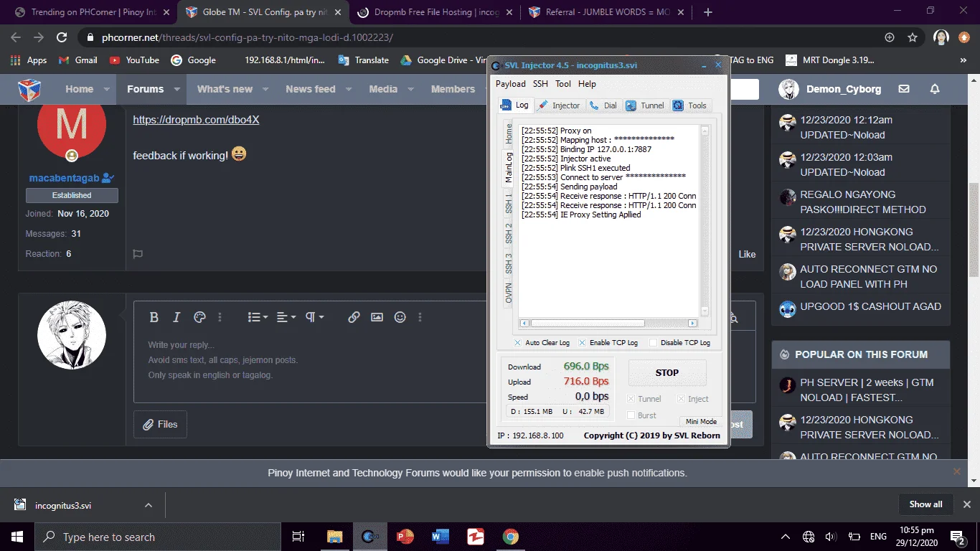Open PowerPoint from the Windows taskbar
The height and width of the screenshot is (551, 980).
(405, 537)
